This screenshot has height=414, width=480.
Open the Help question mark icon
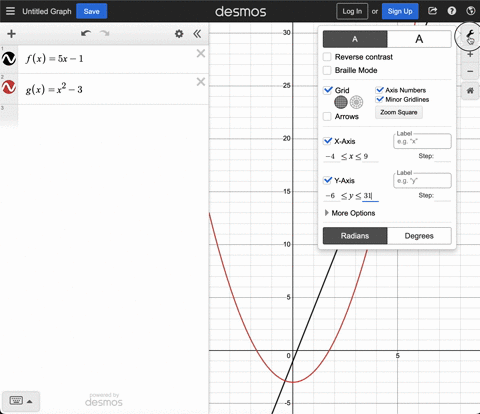pyautogui.click(x=452, y=11)
